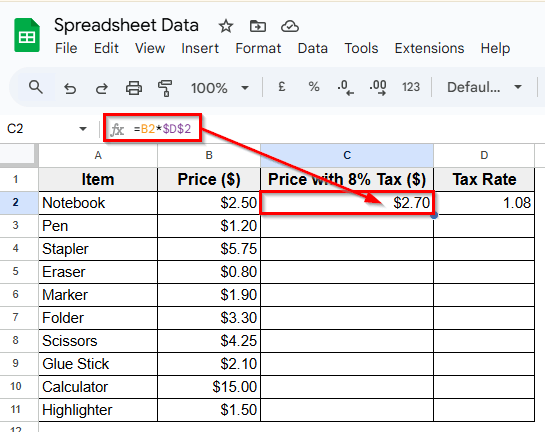Select the Scissors cell
545x432 pixels.
(x=98, y=341)
